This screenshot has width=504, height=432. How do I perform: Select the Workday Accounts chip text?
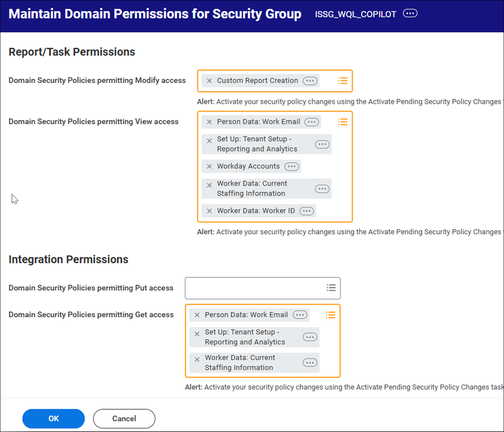click(x=248, y=166)
